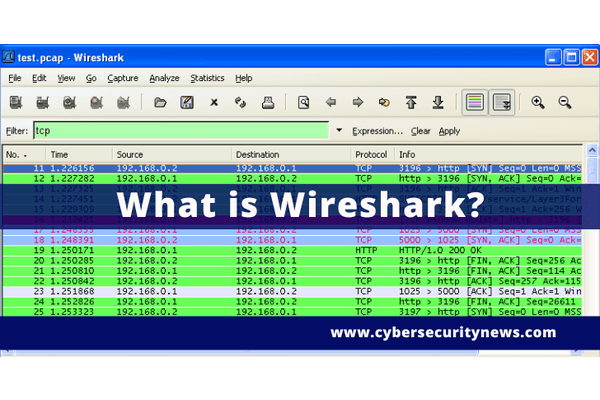The width and height of the screenshot is (600, 400).
Task: Open the Analyze menu
Action: coord(164,78)
